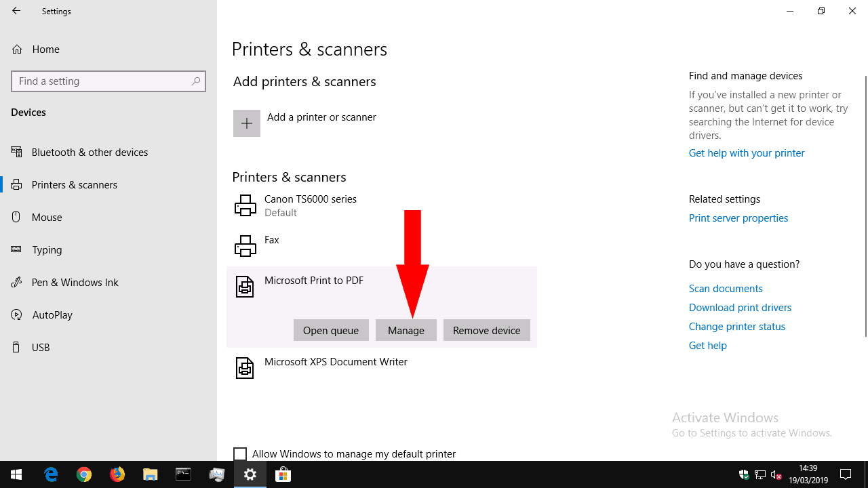Viewport: 868px width, 488px height.
Task: Click the search magnifier in Find a setting
Action: coord(196,81)
